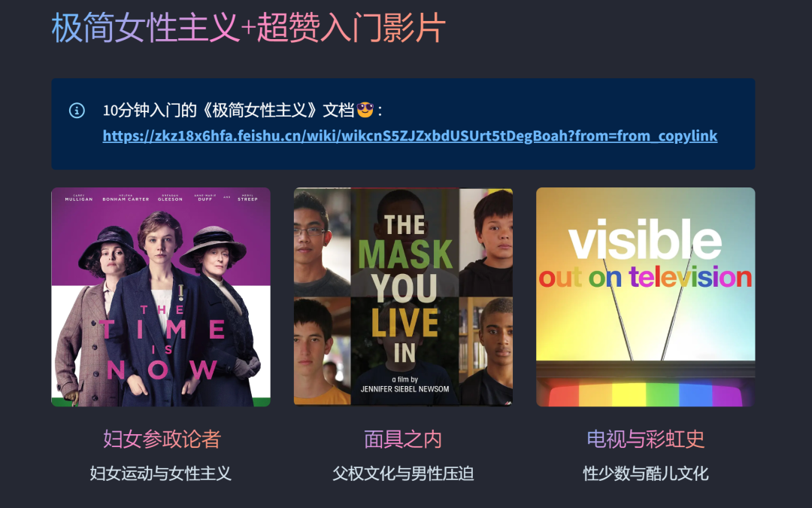Open the zkz18x6hfa.feishu.cn wiki link
The height and width of the screenshot is (508, 812).
pos(410,135)
